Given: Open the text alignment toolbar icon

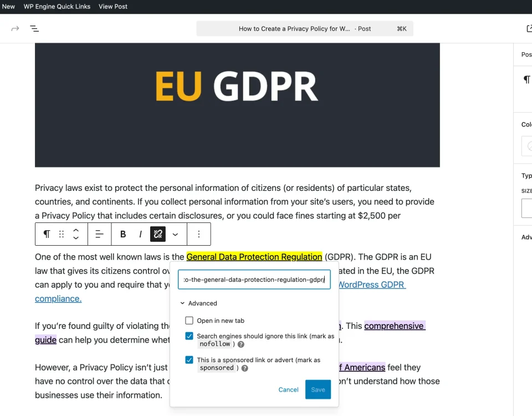Looking at the screenshot, I should click(99, 234).
